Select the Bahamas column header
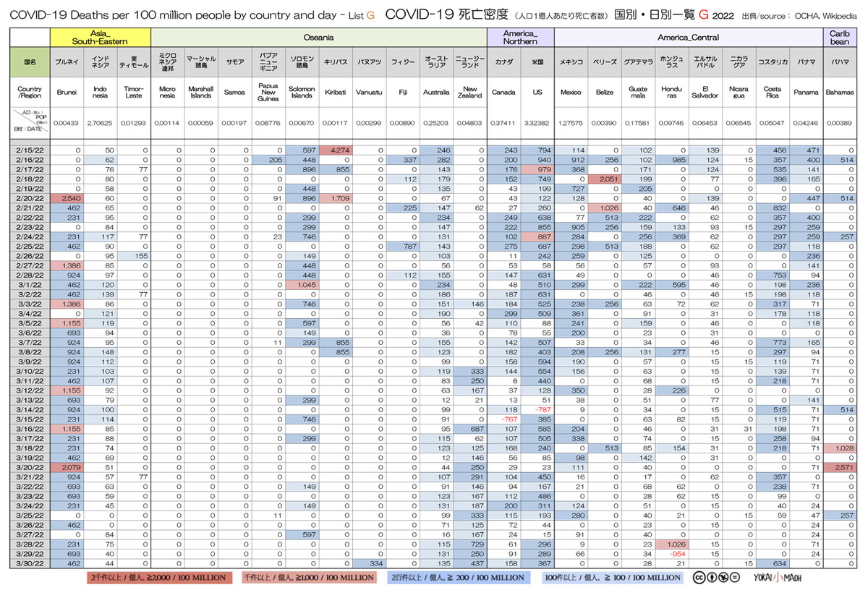Viewport: 868px width, 590px height. coord(839,93)
